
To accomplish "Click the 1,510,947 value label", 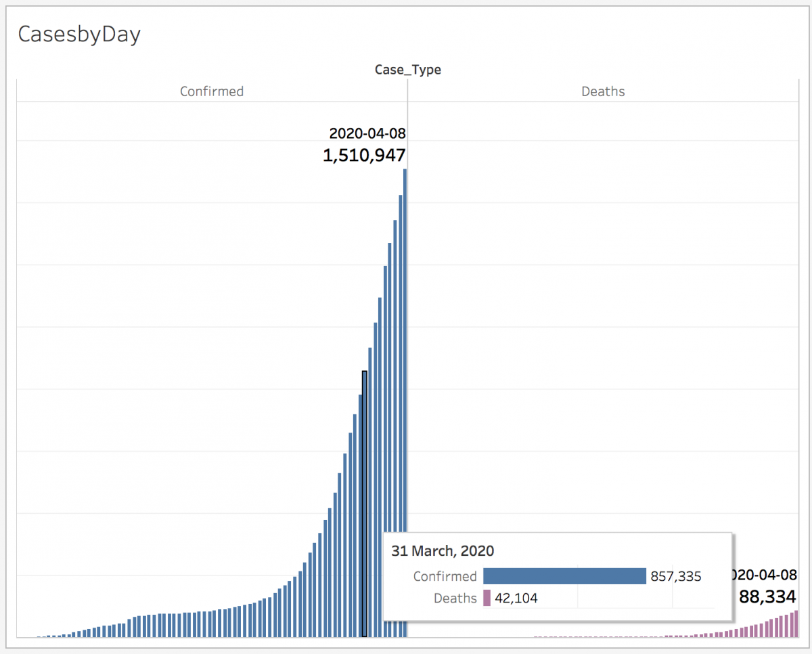I will (x=363, y=154).
